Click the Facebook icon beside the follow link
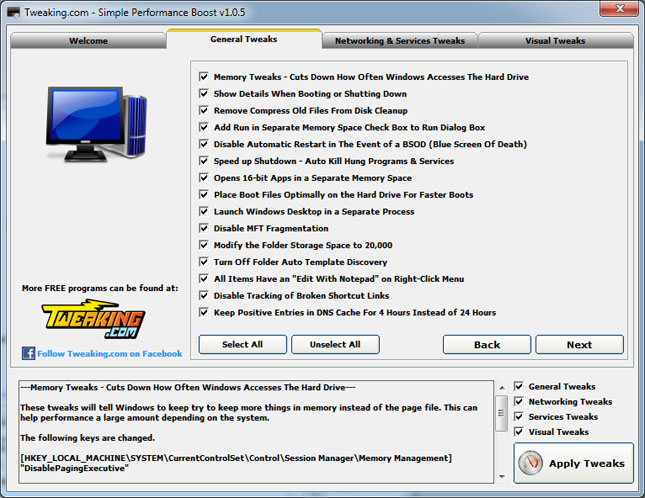This screenshot has width=645, height=498. (x=27, y=353)
